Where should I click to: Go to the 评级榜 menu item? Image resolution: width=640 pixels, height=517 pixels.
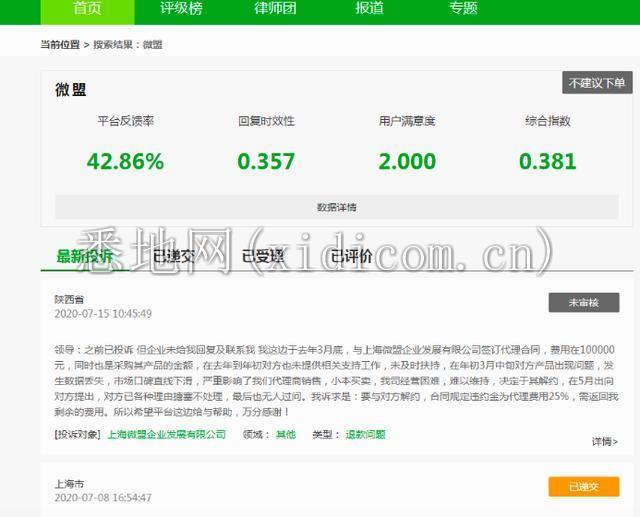pos(181,9)
